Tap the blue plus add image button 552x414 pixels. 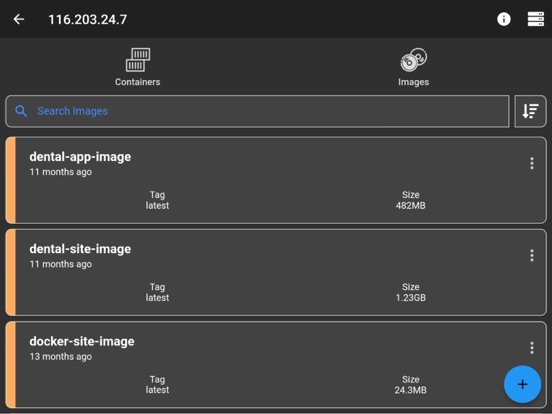522,384
